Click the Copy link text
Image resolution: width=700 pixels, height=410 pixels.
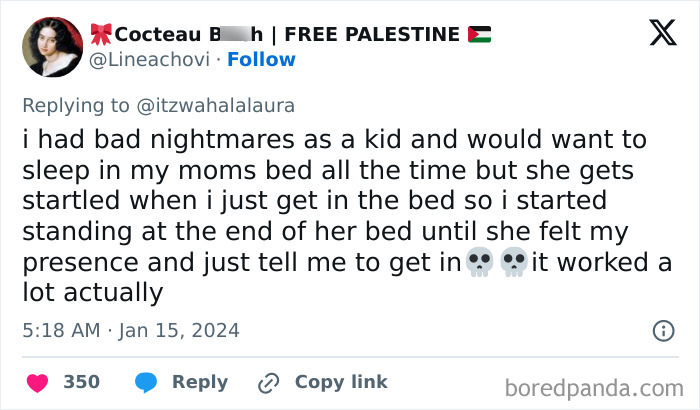click(x=341, y=383)
